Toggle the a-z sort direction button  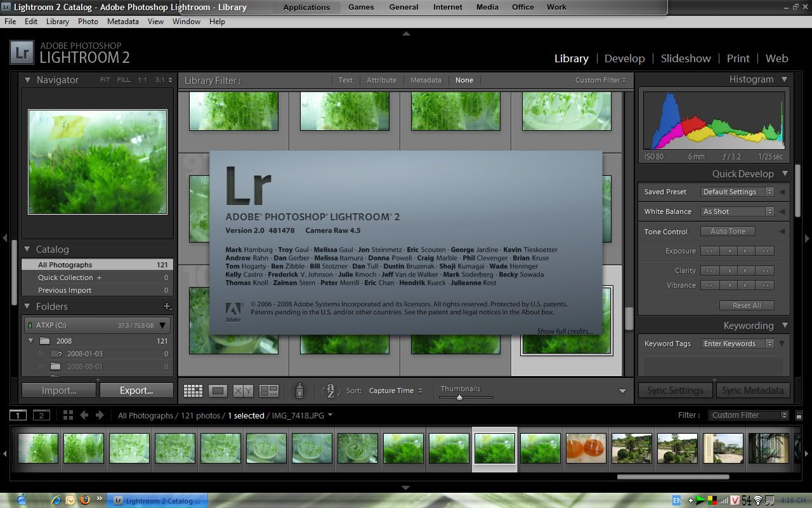click(331, 391)
